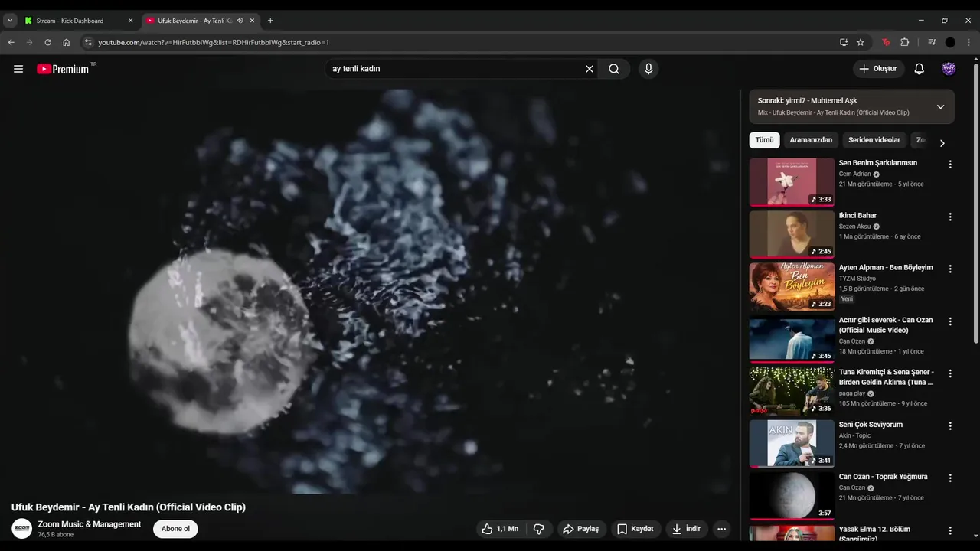Close the Kick Dashboard tab
This screenshot has width=980, height=551.
(130, 21)
